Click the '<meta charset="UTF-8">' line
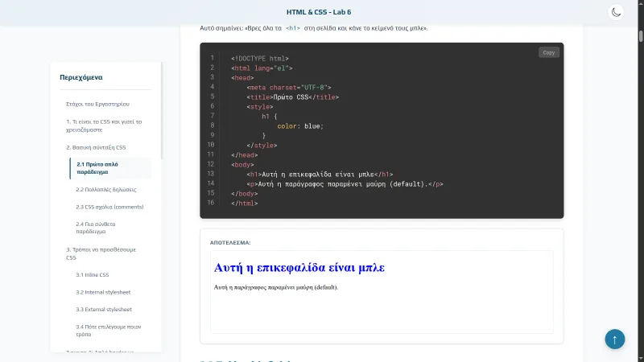644x362 pixels. (289, 88)
